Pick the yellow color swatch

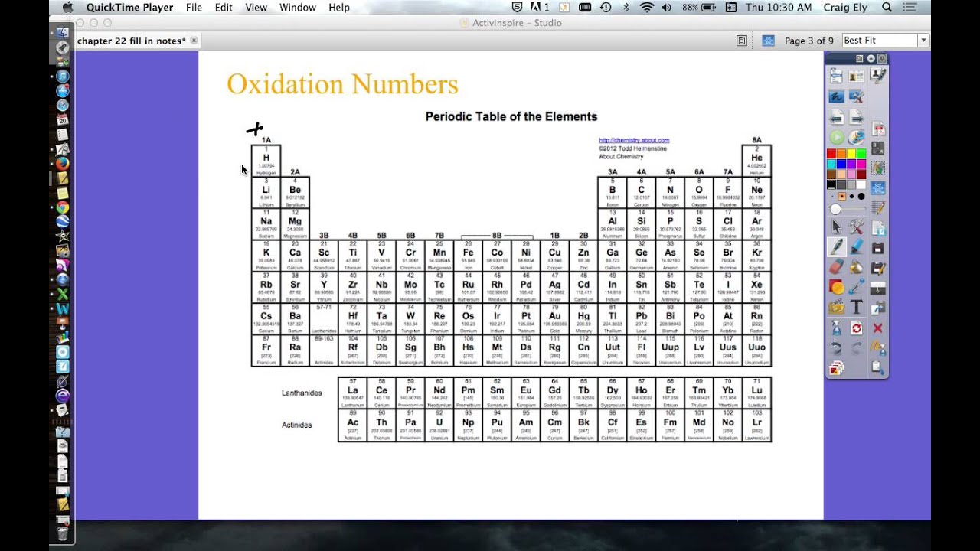point(851,155)
